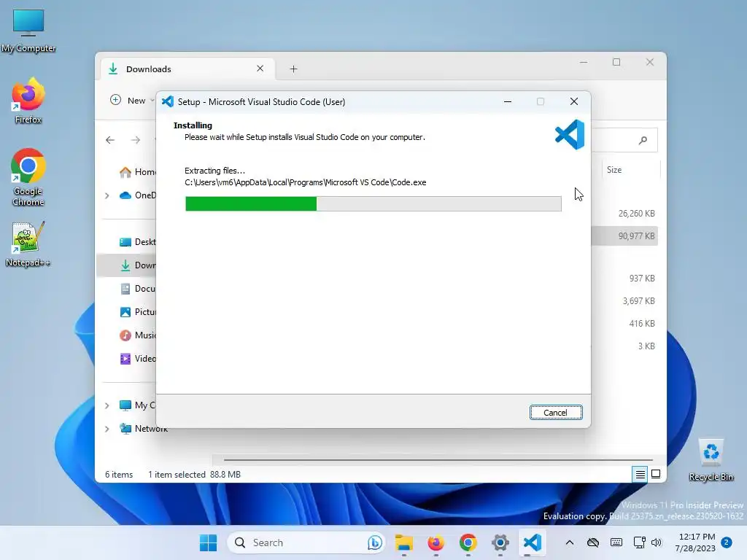This screenshot has width=747, height=560.
Task: Minimize the VS Code Setup window
Action: click(508, 101)
